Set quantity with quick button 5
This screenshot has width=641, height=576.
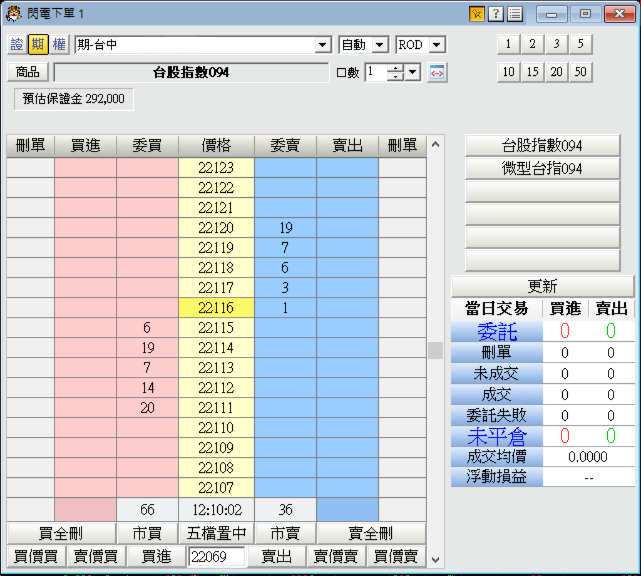click(x=580, y=44)
